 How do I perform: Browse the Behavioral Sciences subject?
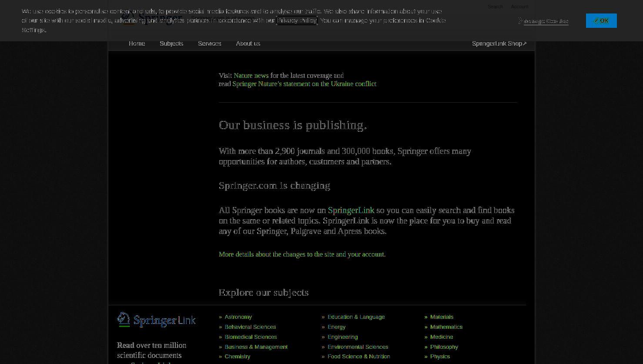[x=250, y=327]
